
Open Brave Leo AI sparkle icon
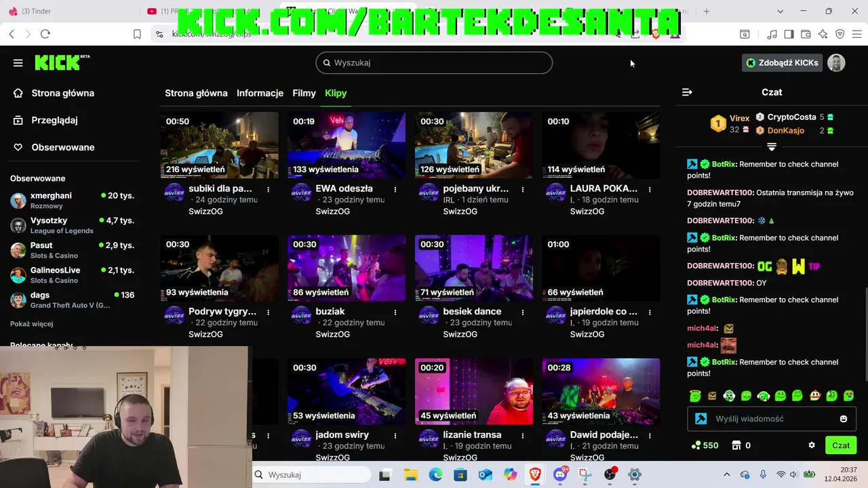point(823,34)
